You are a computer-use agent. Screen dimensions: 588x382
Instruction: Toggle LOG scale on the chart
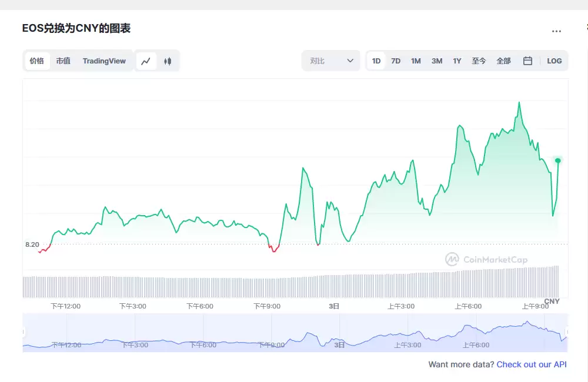[554, 61]
